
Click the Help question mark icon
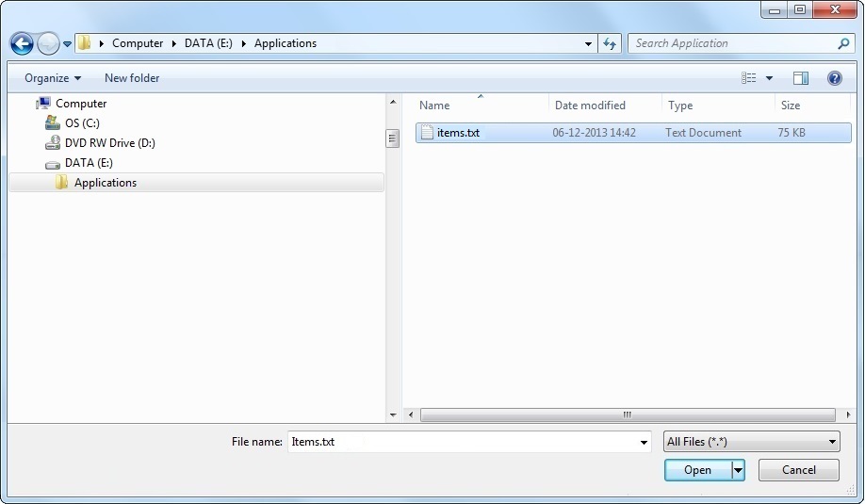coord(834,78)
